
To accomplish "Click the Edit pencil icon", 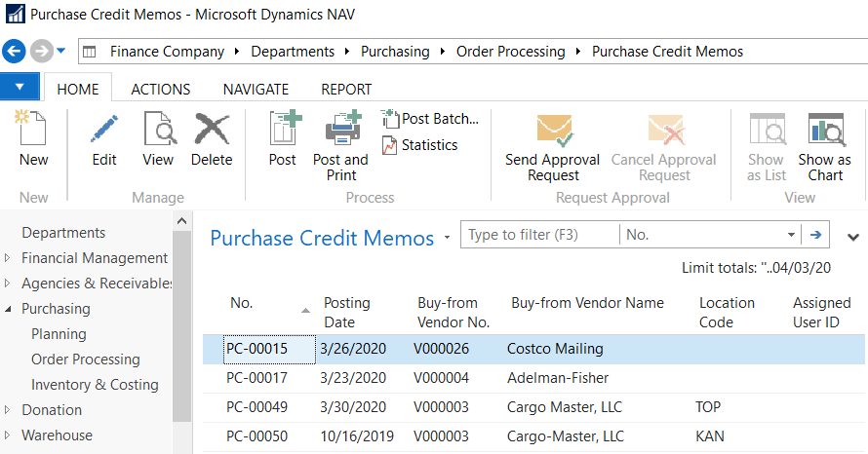I will (104, 131).
